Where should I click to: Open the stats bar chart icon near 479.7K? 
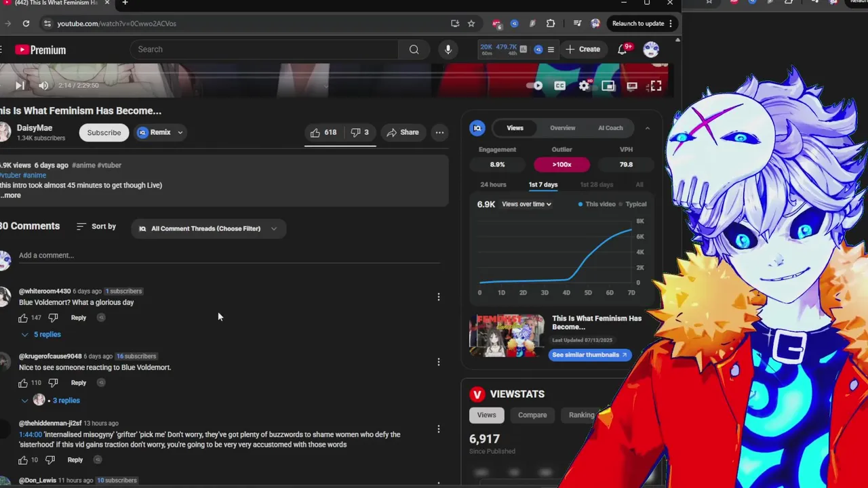click(525, 49)
